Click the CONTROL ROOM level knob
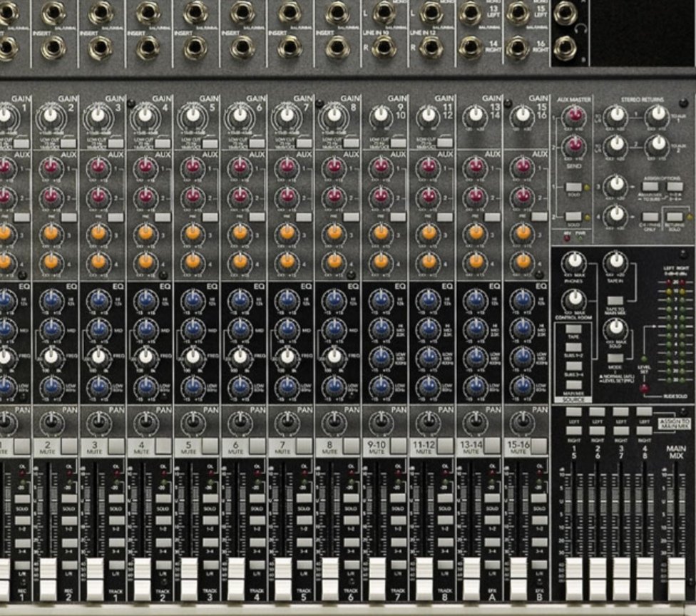The height and width of the screenshot is (616, 696). 574,299
